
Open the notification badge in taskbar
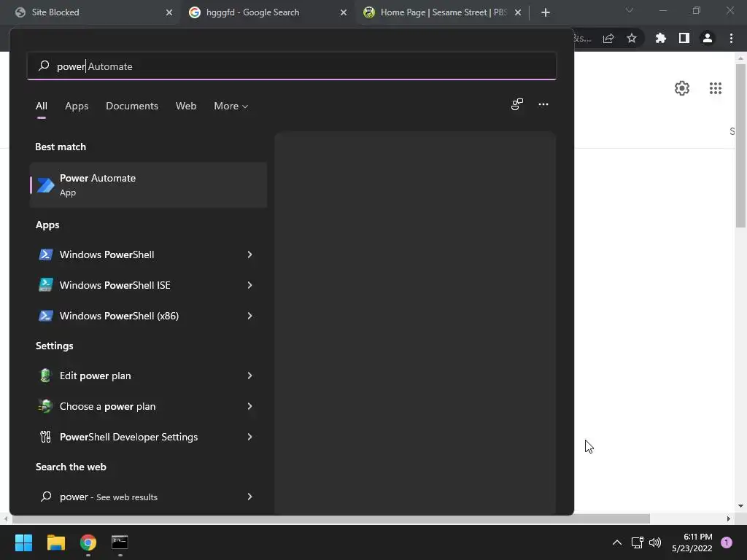726,542
